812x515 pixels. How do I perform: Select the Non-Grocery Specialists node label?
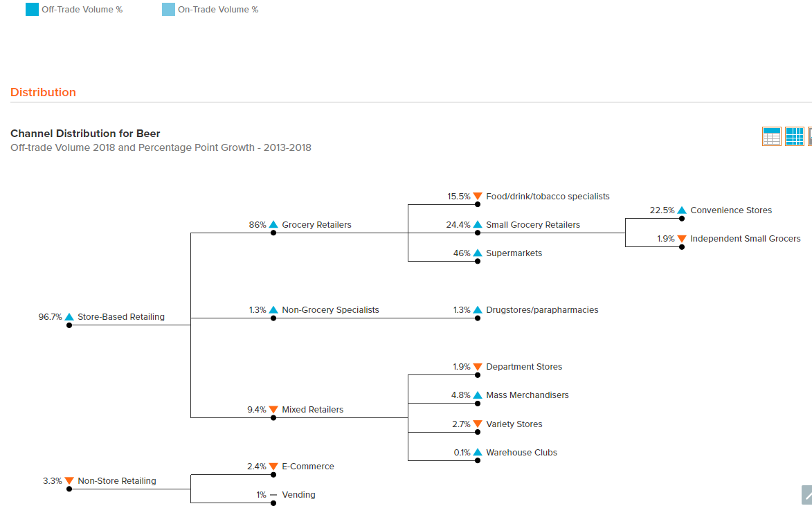click(330, 310)
